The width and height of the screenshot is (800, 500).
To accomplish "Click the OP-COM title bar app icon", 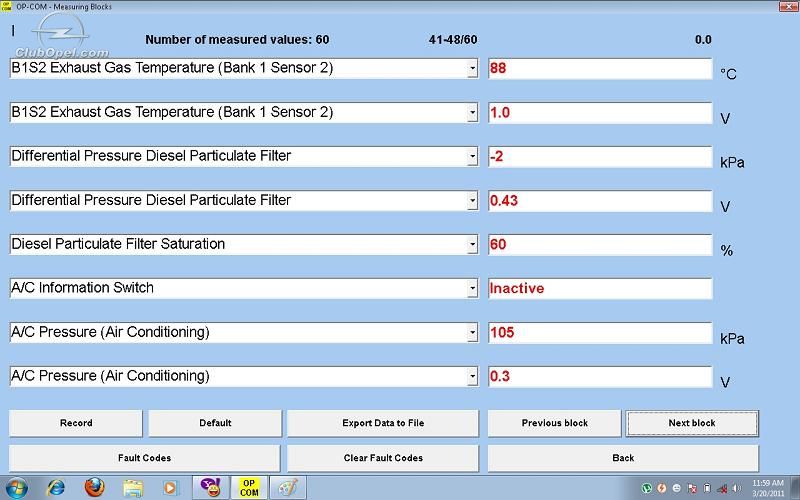I will (6, 6).
